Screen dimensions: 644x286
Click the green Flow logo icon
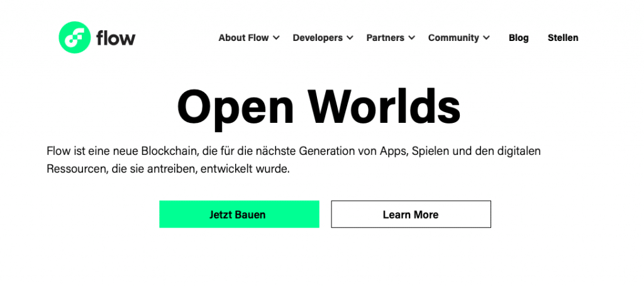(74, 37)
